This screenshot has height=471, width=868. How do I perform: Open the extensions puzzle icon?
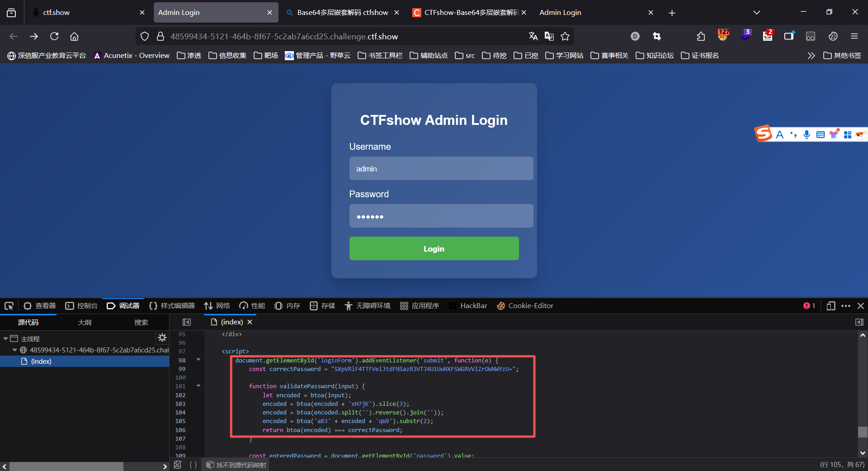(701, 36)
